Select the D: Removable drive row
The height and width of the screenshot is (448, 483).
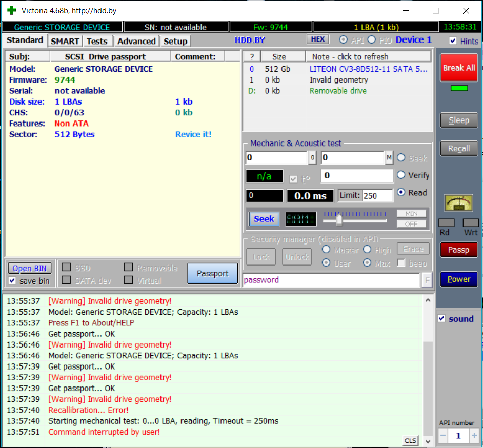337,91
